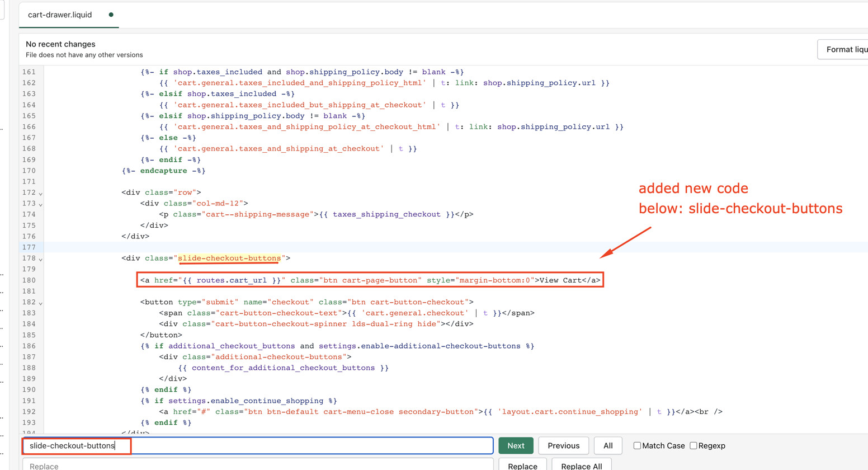Viewport: 868px width, 470px height.
Task: Fold the checkout button block at line 182
Action: coord(40,303)
